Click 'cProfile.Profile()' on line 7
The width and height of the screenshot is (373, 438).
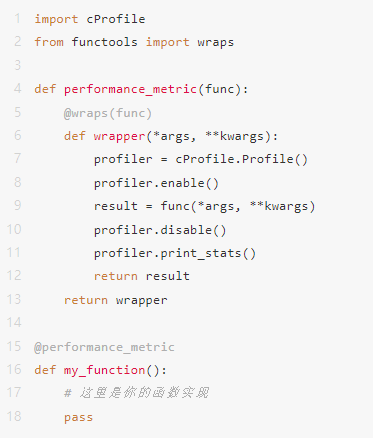(x=241, y=159)
